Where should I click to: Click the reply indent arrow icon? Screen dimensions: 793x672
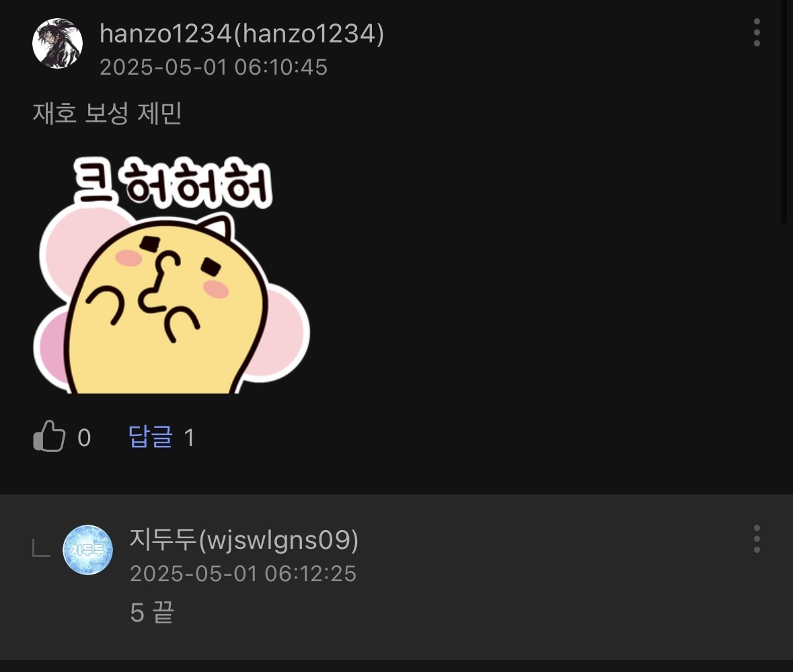[41, 549]
